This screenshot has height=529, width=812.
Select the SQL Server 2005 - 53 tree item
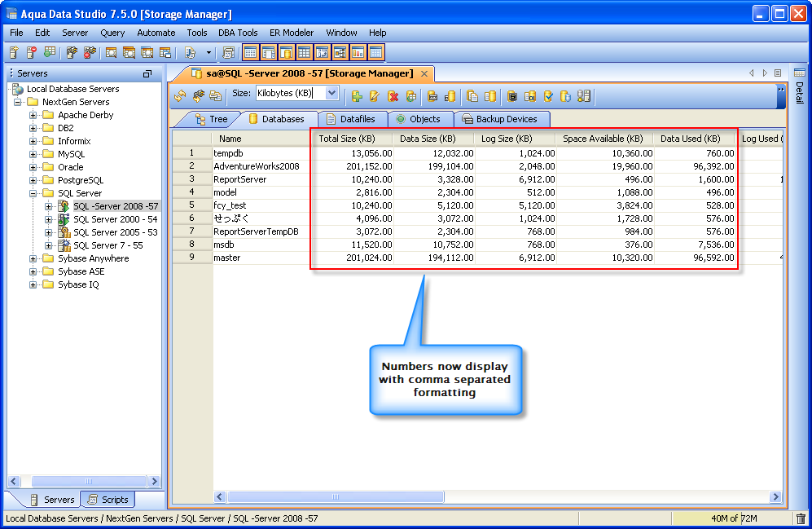[115, 232]
